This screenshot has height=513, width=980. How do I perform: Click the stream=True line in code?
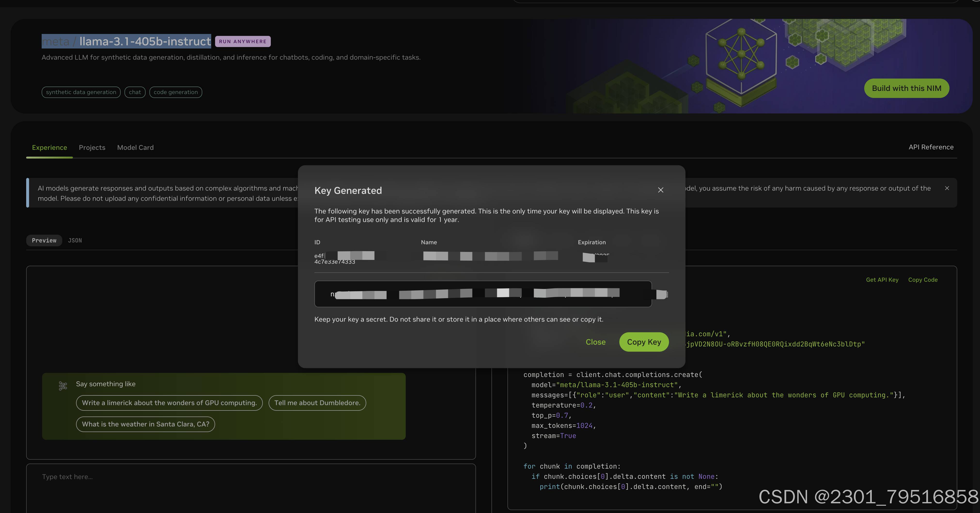553,436
